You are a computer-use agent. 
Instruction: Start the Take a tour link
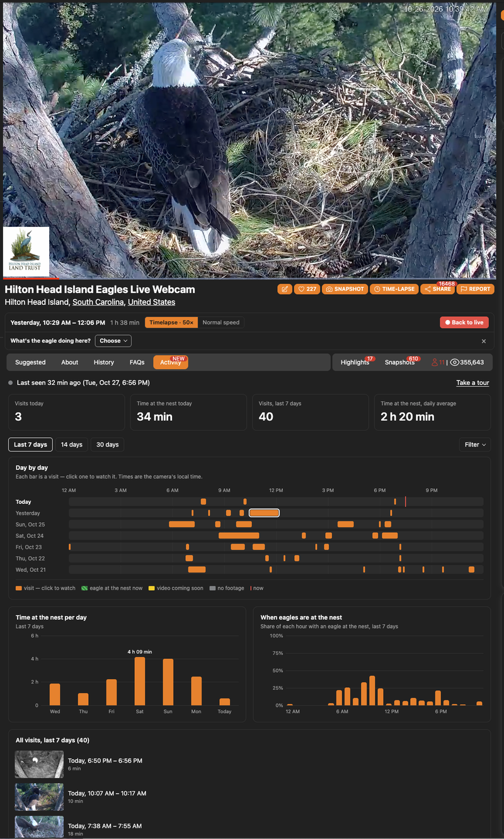(472, 383)
